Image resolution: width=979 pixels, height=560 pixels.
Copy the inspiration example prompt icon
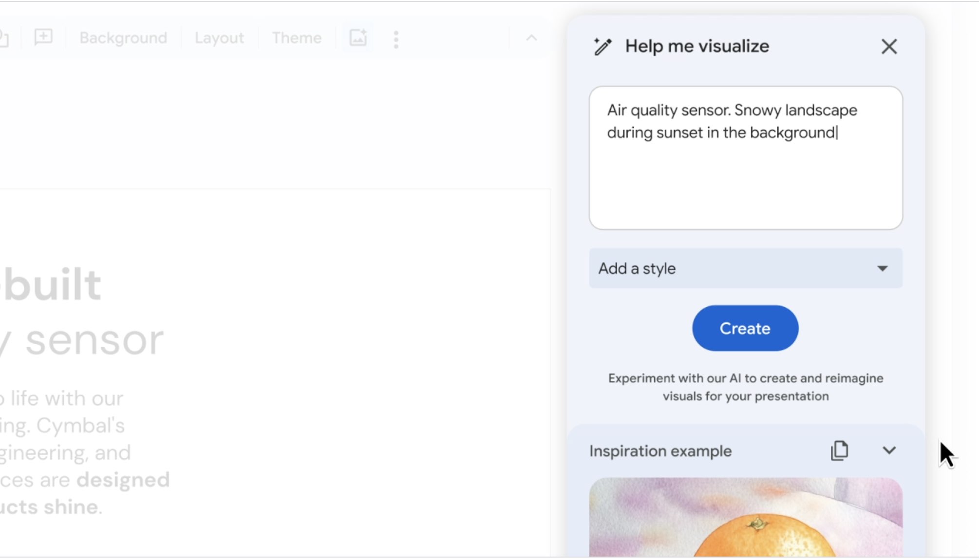point(839,451)
